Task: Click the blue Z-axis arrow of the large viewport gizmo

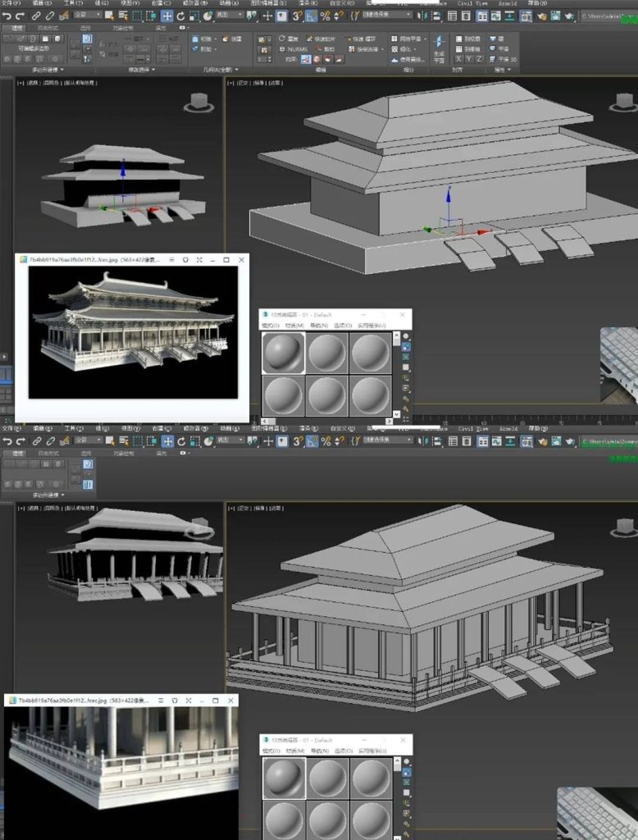Action: coord(449,194)
